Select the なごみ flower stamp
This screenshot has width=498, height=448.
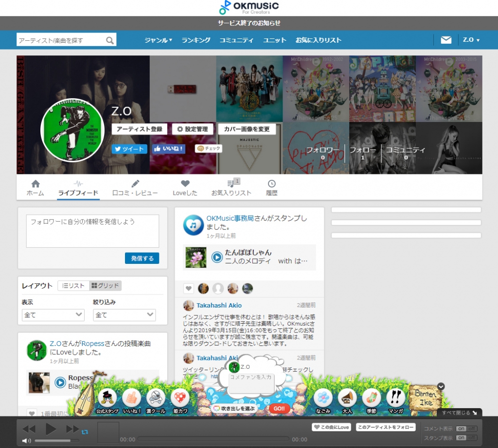pyautogui.click(x=323, y=400)
